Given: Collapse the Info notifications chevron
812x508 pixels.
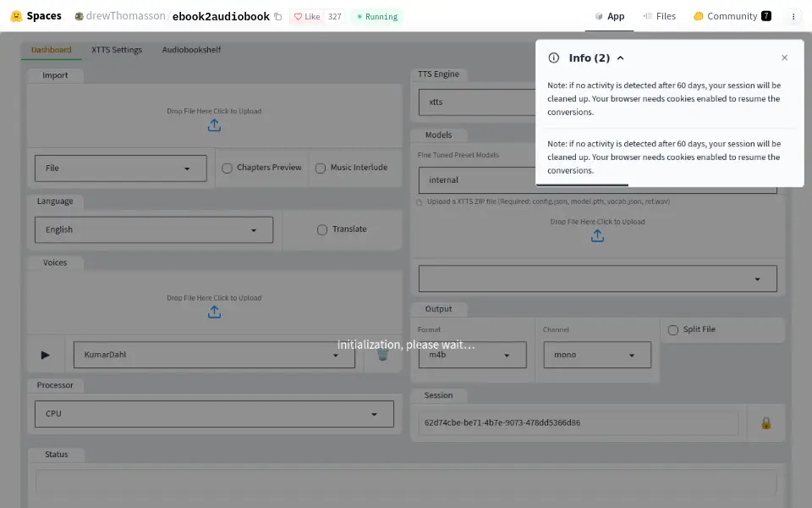Looking at the screenshot, I should (x=620, y=58).
